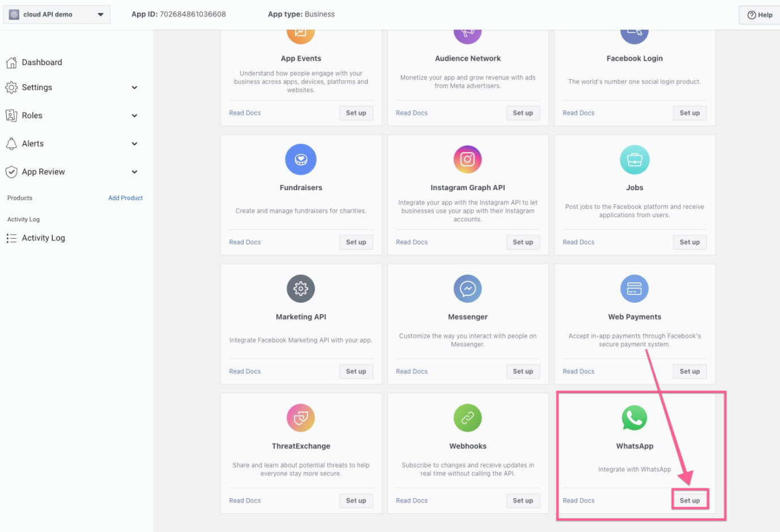This screenshot has width=780, height=532.
Task: Click the App ID 702684861036608 text
Action: click(178, 14)
